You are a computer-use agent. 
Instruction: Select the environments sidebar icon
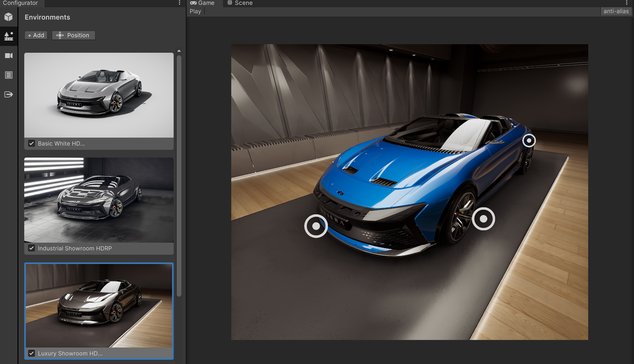click(x=9, y=36)
